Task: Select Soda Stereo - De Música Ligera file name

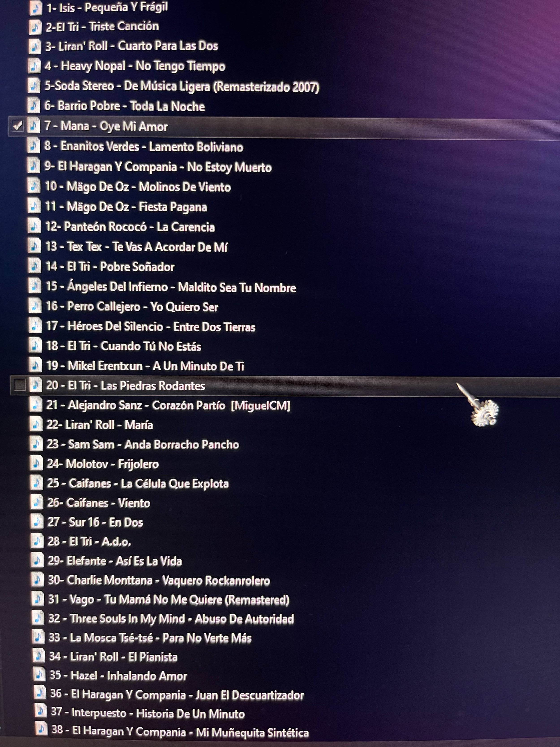Action: tap(182, 87)
